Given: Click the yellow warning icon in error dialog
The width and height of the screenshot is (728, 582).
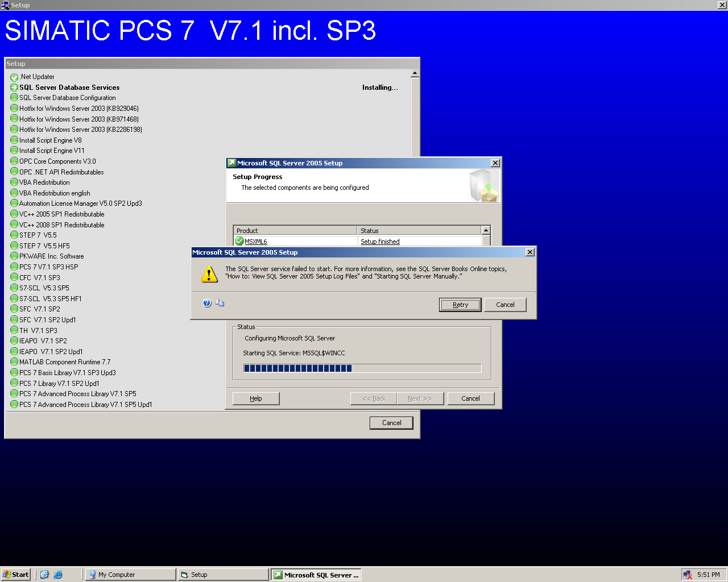Looking at the screenshot, I should pos(209,275).
